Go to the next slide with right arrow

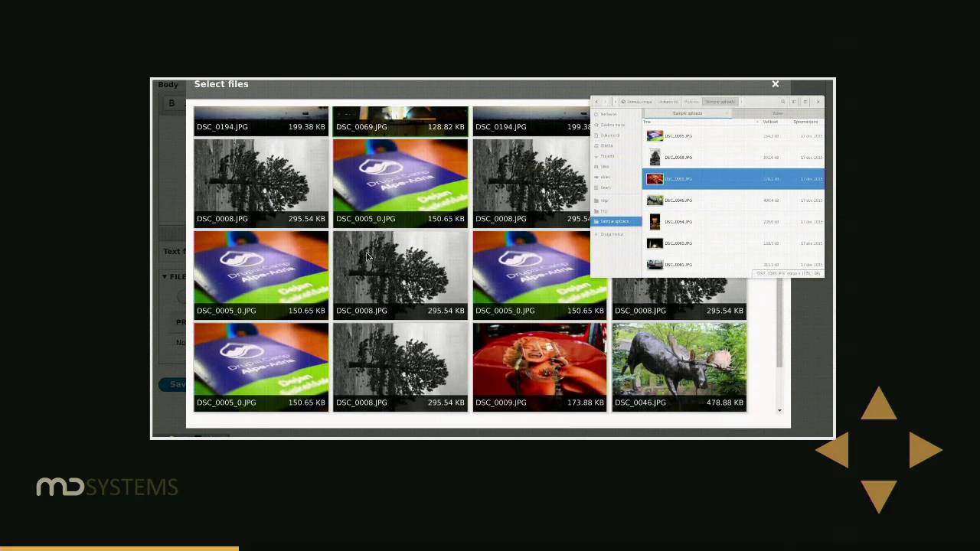926,450
